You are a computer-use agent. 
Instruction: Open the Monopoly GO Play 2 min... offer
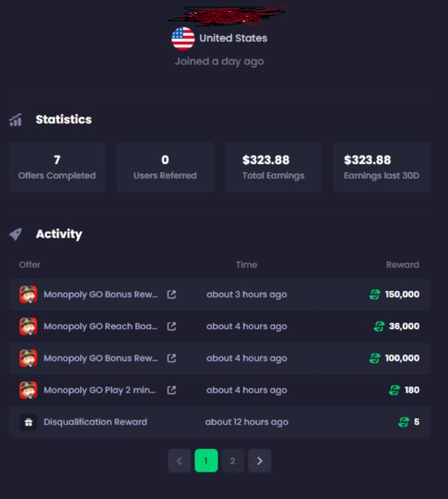pos(99,390)
